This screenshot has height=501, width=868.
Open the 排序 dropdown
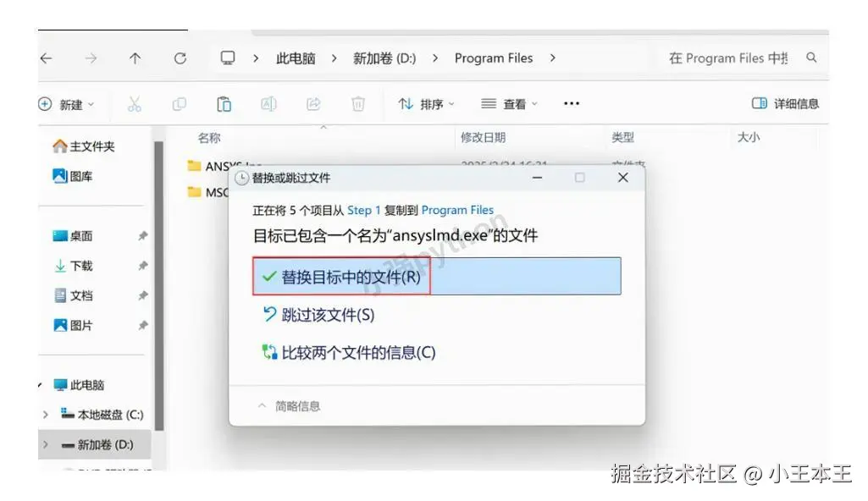point(426,103)
